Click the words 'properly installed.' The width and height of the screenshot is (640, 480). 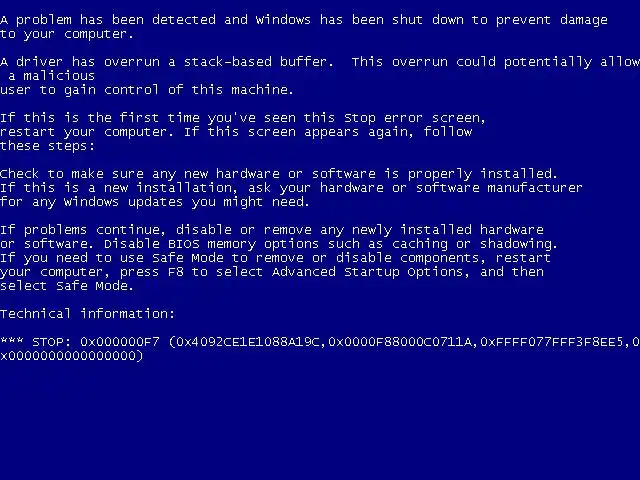pos(482,174)
